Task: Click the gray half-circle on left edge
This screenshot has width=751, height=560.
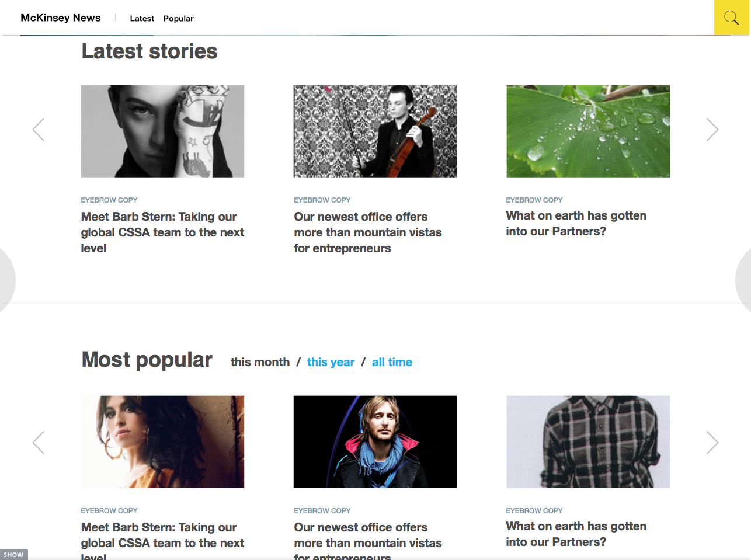Action: point(7,280)
